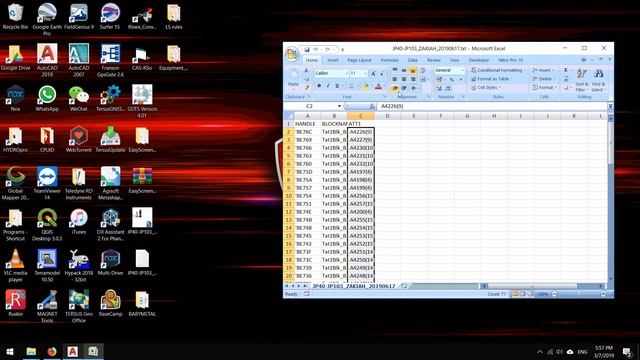
Task: Expand the Name Box dropdown arrow
Action: click(339, 106)
